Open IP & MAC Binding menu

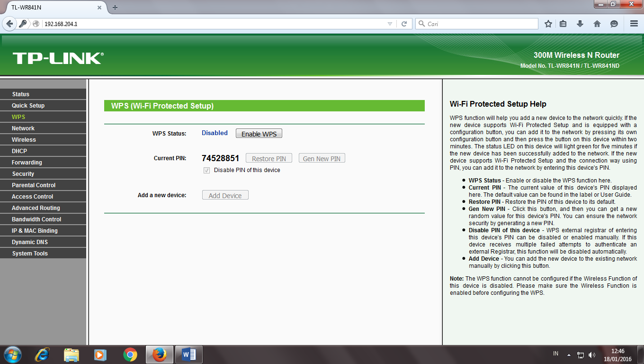point(43,231)
